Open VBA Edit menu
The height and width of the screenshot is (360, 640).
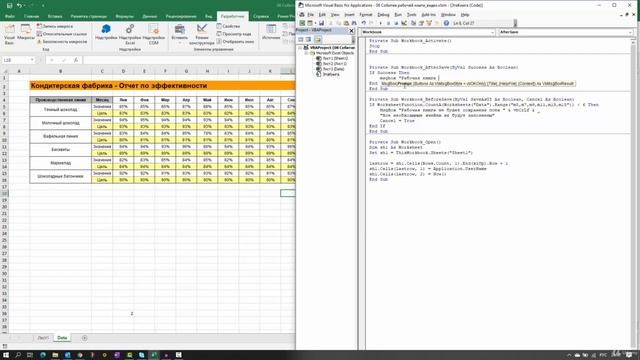pos(322,15)
